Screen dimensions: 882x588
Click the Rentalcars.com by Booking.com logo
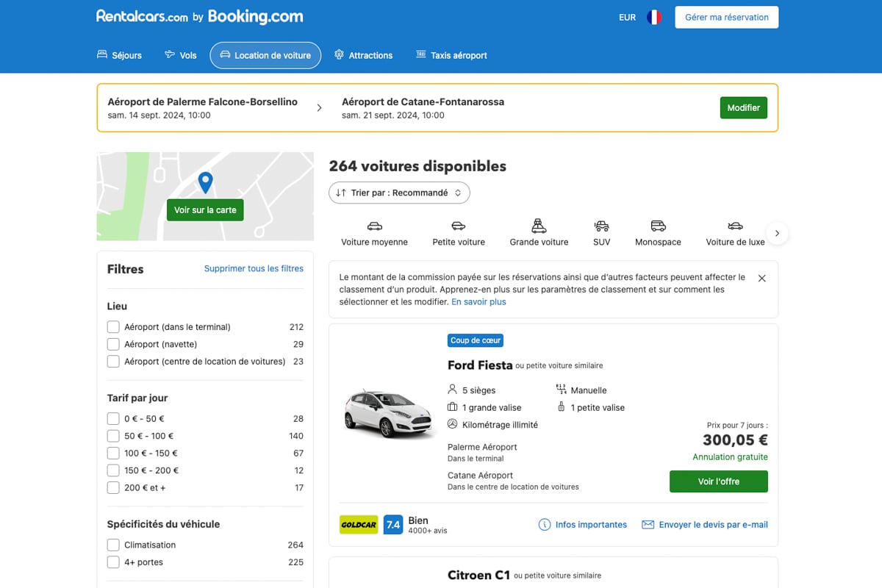click(199, 17)
